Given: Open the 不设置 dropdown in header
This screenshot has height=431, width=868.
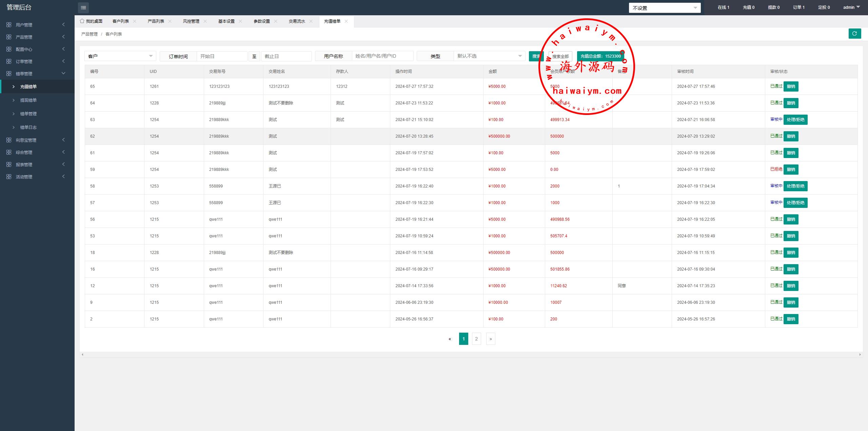Looking at the screenshot, I should [664, 8].
